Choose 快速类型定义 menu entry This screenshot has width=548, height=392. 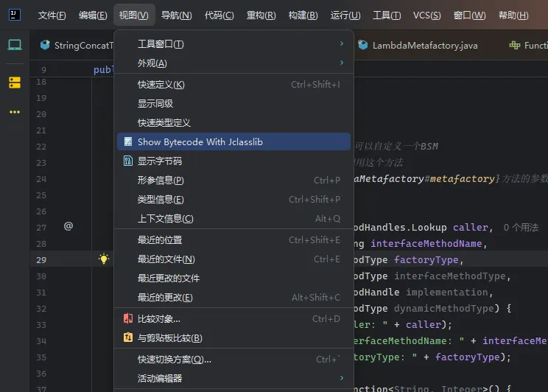(x=233, y=123)
